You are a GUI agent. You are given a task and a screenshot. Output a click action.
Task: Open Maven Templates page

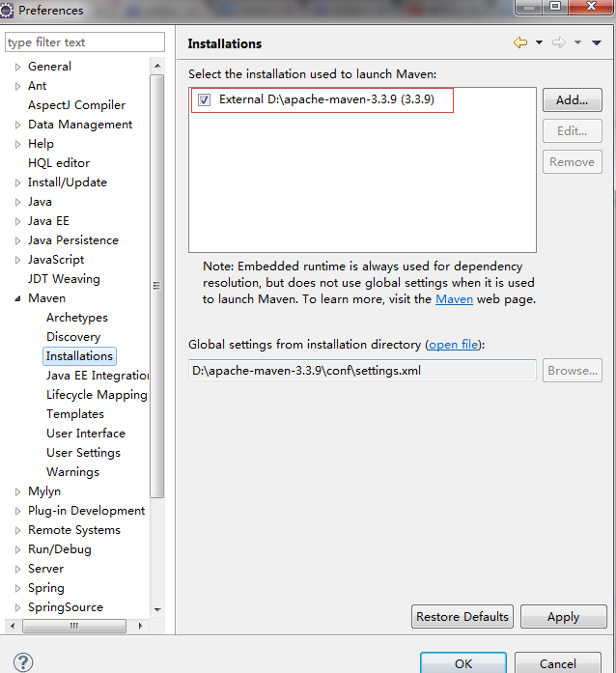75,414
